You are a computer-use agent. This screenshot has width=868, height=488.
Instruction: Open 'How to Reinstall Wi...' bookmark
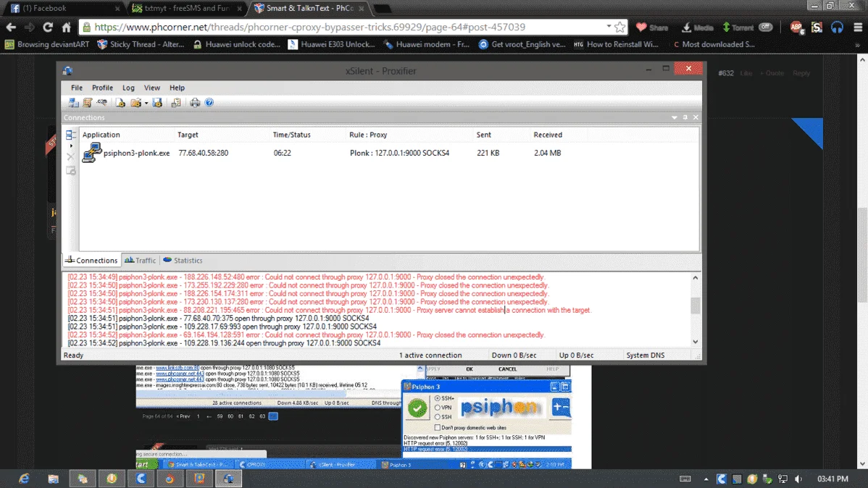click(616, 44)
